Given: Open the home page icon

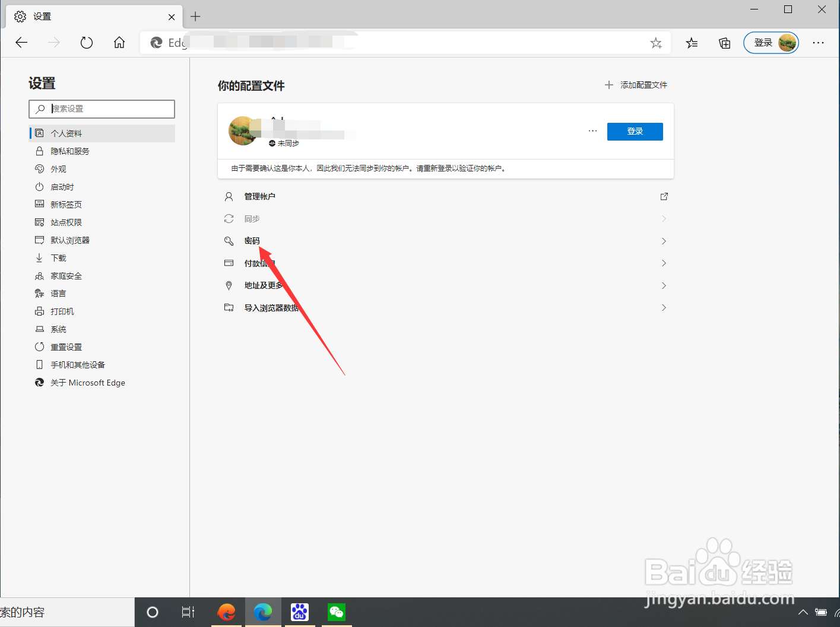Looking at the screenshot, I should pyautogui.click(x=119, y=42).
